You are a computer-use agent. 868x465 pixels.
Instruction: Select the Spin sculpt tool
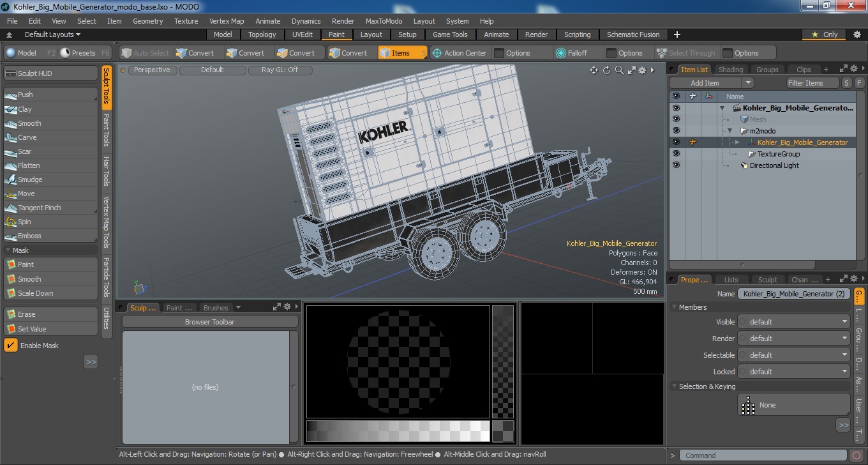click(x=50, y=222)
